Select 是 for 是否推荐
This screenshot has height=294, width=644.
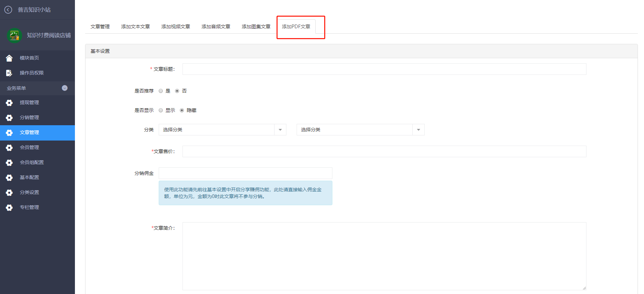tap(161, 91)
